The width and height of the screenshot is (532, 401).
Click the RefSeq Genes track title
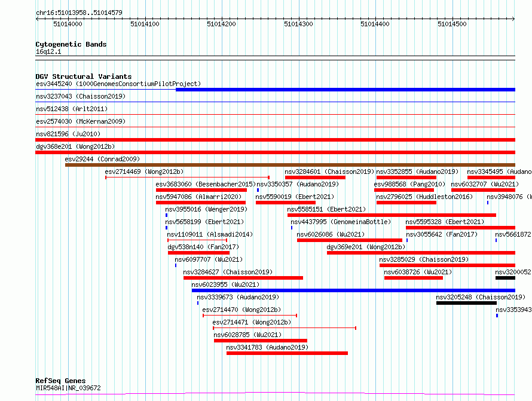60,381
